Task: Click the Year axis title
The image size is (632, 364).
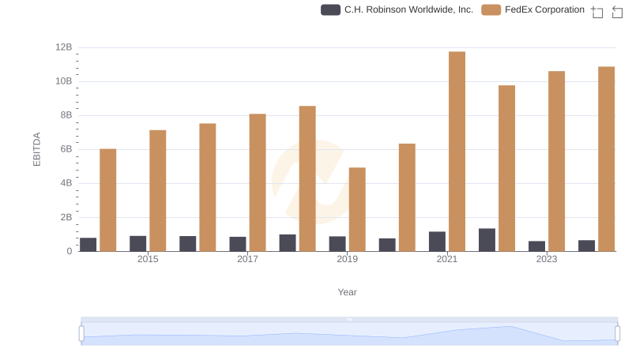Action: [x=347, y=292]
